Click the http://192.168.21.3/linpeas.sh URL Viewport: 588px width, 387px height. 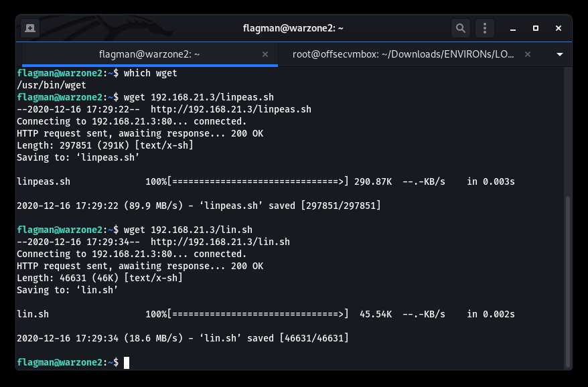click(231, 109)
